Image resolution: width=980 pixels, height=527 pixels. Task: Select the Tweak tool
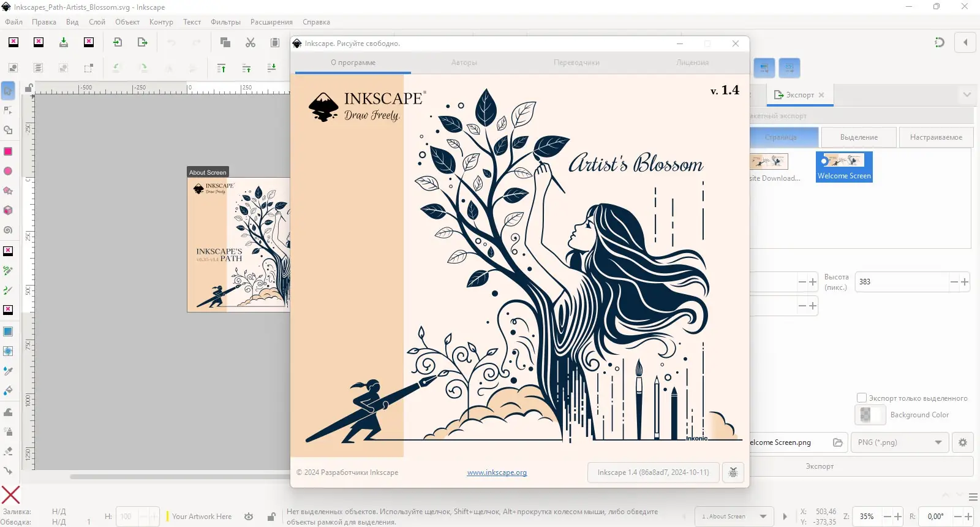(8, 412)
